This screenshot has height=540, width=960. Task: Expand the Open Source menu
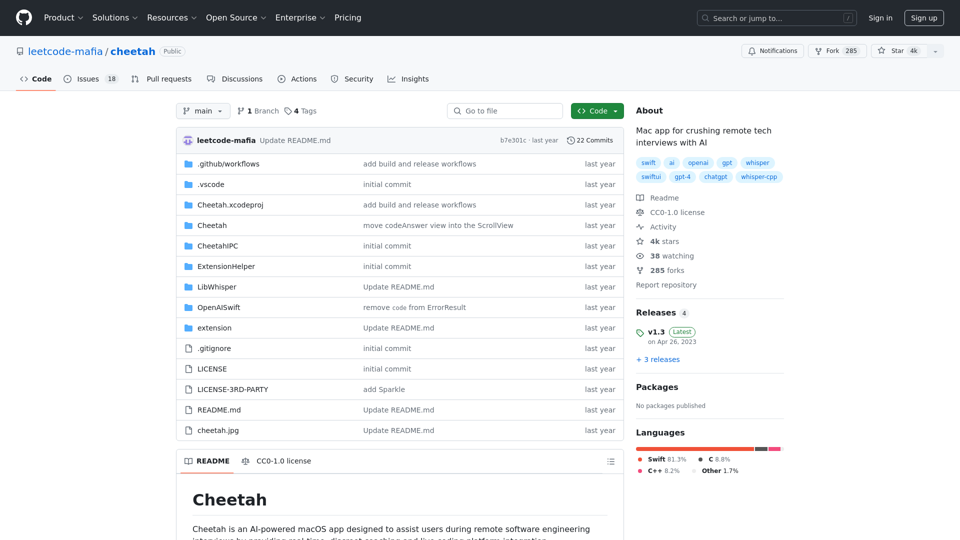[x=236, y=18]
